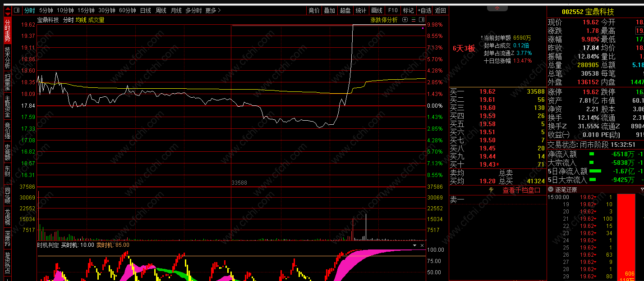Open the 竞价 auction view

pos(314,10)
